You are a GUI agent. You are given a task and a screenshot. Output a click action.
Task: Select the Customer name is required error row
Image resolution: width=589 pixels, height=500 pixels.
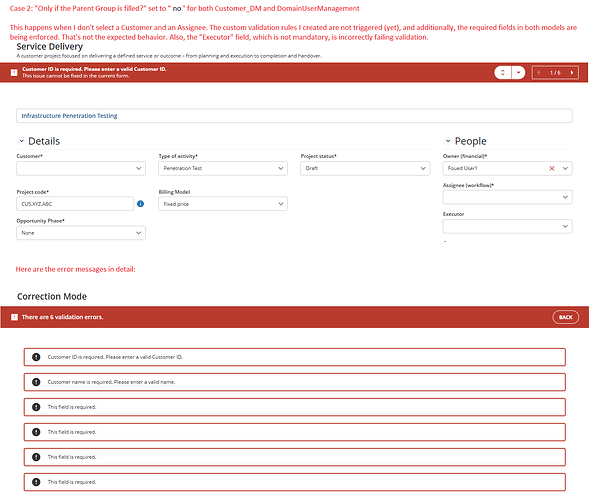(x=294, y=382)
